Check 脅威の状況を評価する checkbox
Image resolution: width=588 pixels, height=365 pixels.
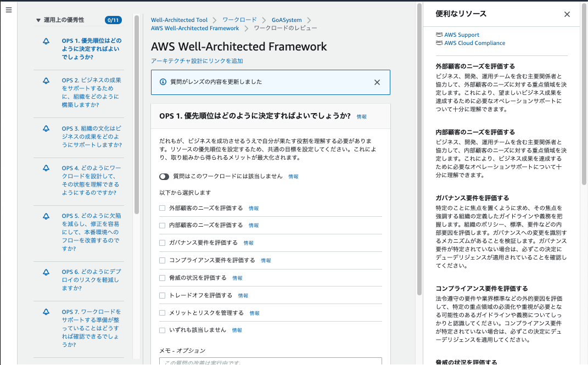pyautogui.click(x=162, y=278)
